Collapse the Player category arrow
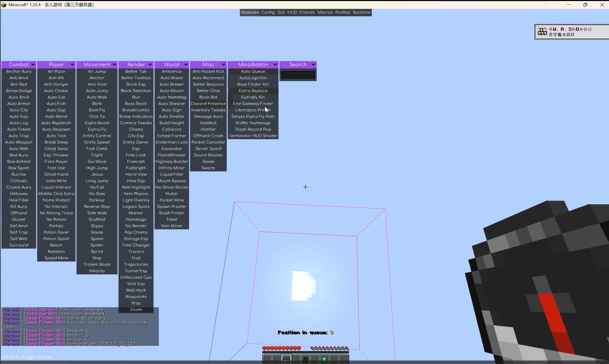 pos(72,65)
